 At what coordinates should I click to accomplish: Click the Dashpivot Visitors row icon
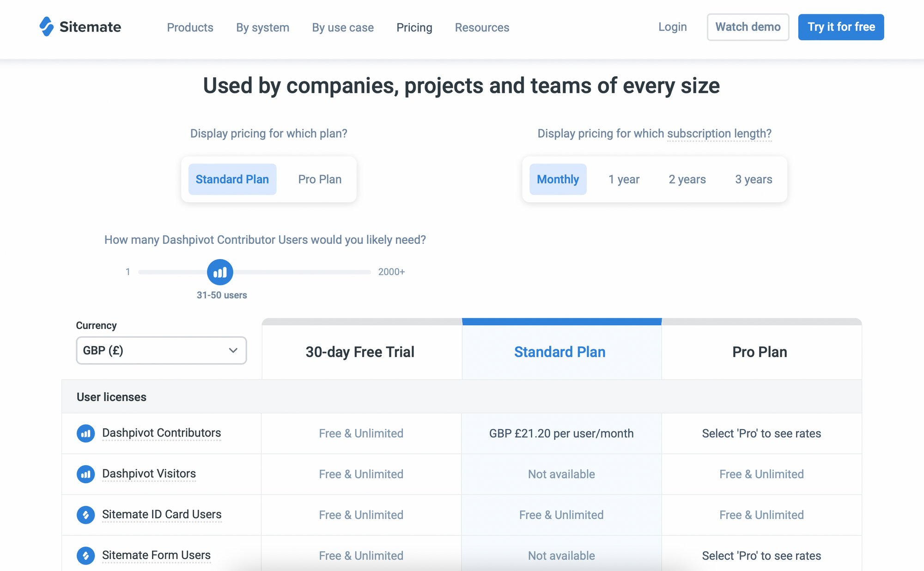click(x=85, y=474)
